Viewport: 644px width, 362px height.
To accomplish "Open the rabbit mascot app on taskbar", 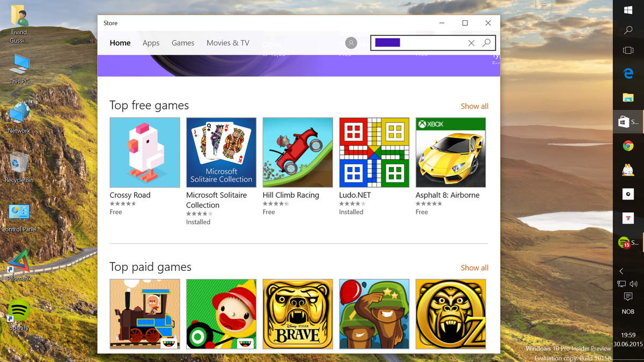I will click(x=628, y=170).
